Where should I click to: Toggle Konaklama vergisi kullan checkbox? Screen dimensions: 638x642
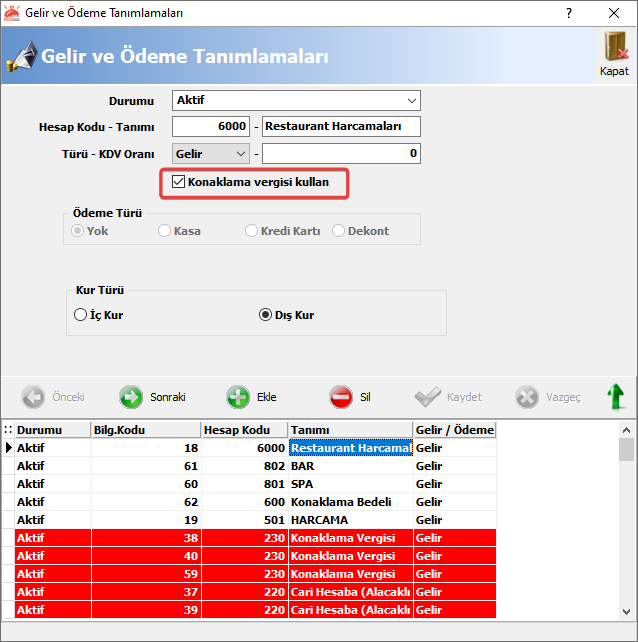(178, 182)
